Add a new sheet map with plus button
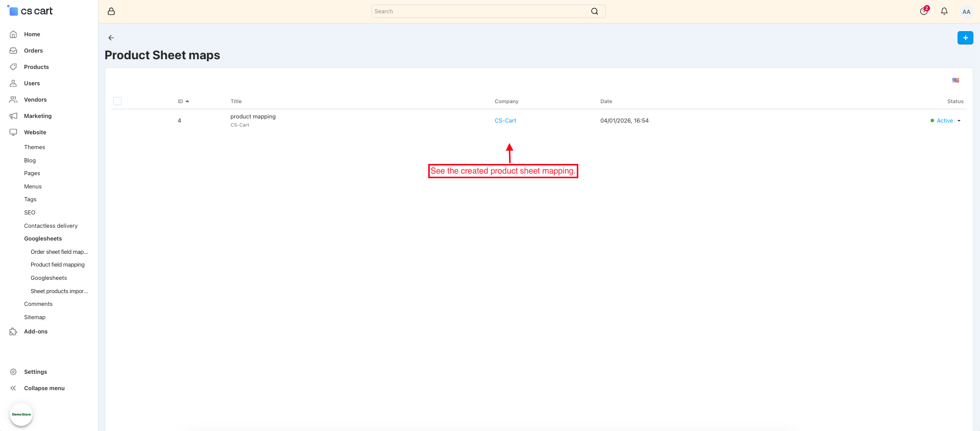Viewport: 980px width, 431px height. pyautogui.click(x=965, y=38)
